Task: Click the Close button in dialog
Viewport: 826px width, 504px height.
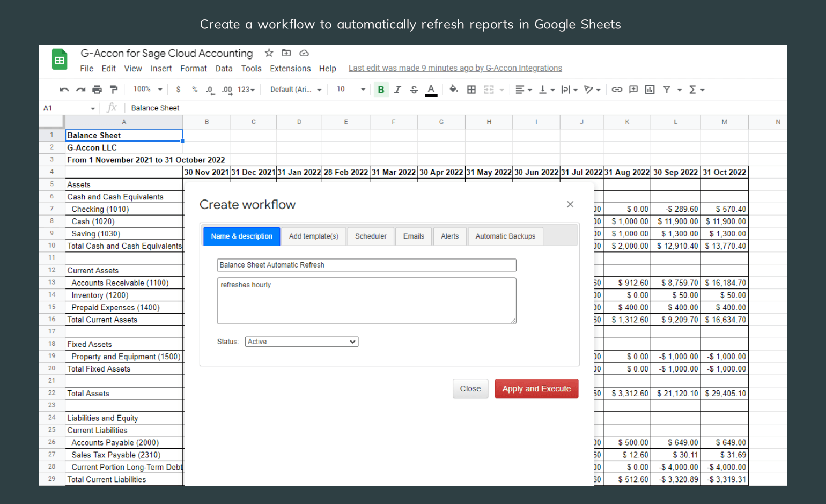Action: [x=470, y=389]
